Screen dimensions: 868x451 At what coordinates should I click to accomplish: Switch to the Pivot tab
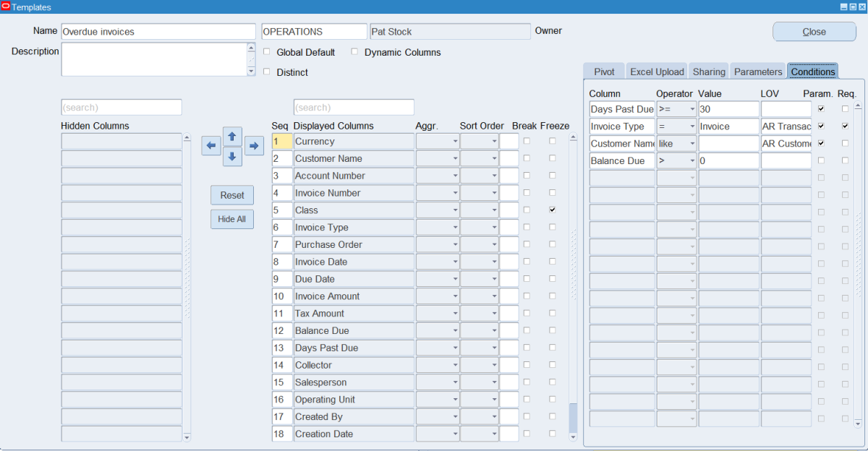[604, 72]
